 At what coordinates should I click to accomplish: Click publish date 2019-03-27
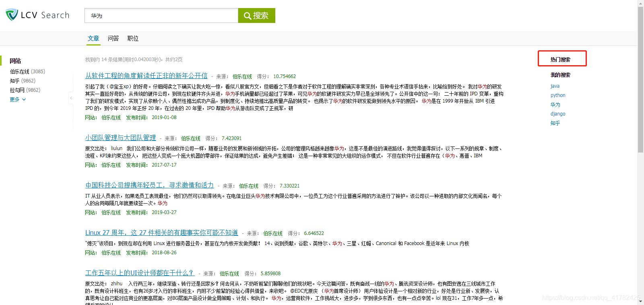coord(164,212)
